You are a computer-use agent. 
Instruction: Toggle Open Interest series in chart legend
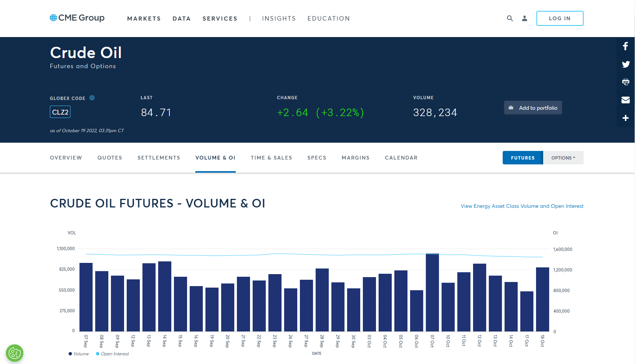(112, 354)
